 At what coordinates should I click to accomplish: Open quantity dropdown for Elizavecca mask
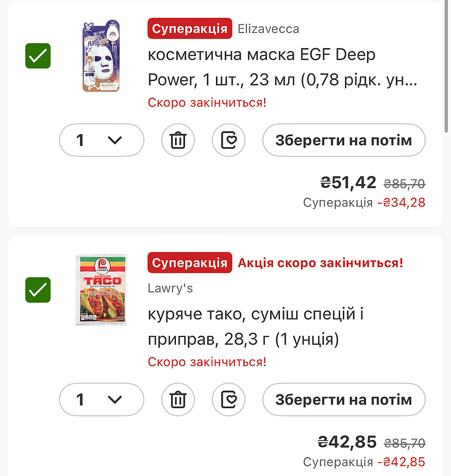(102, 140)
